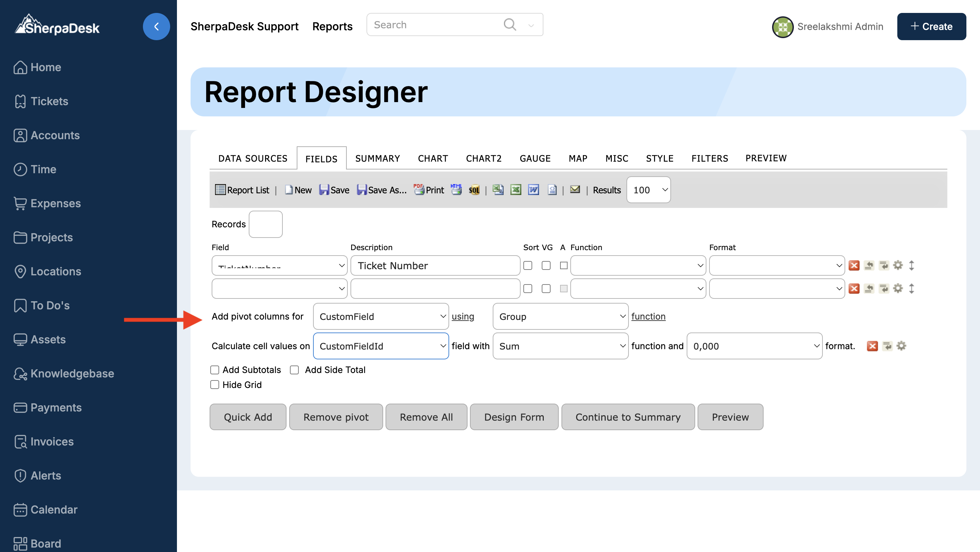
Task: Click green Excel export icon
Action: pyautogui.click(x=516, y=190)
